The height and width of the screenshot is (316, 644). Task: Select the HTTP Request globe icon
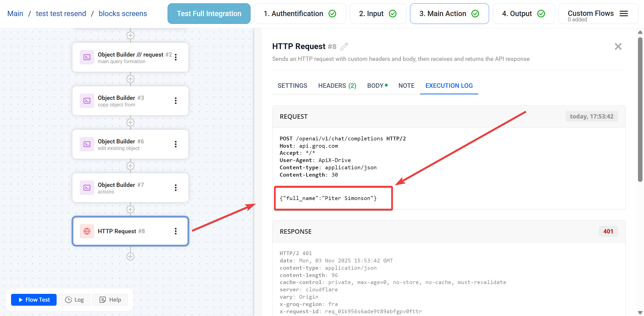tap(87, 231)
